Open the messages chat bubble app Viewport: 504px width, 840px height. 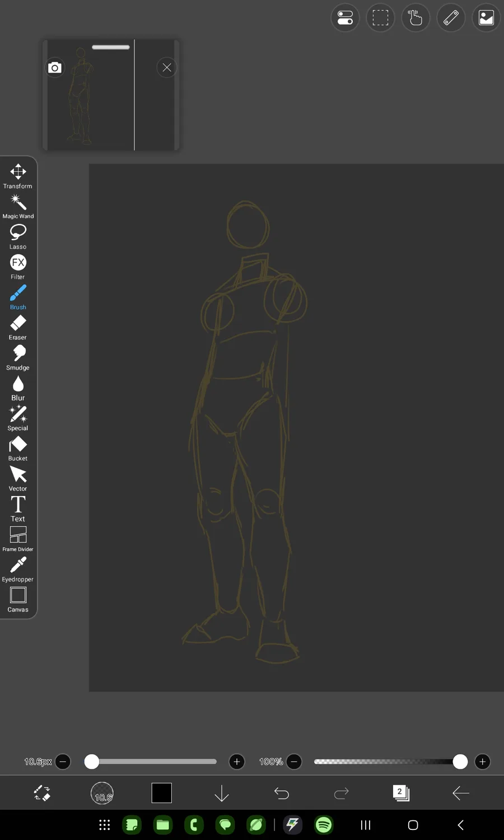click(x=225, y=825)
